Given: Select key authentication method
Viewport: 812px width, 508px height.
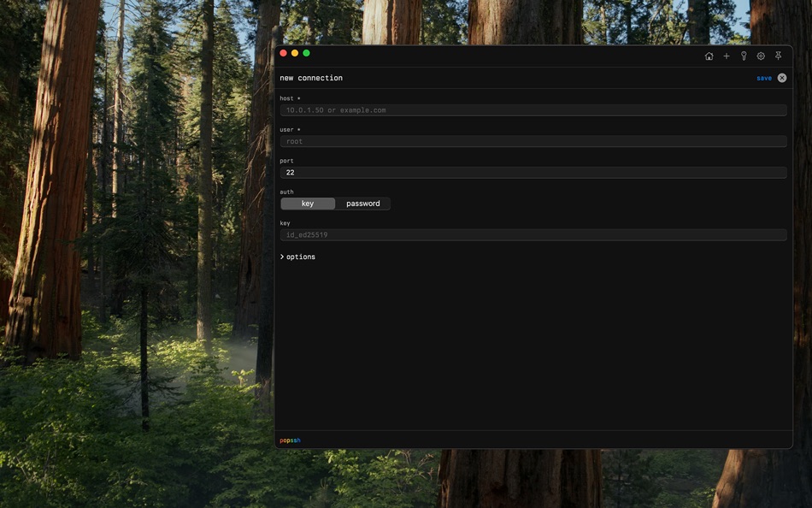Looking at the screenshot, I should coord(308,204).
